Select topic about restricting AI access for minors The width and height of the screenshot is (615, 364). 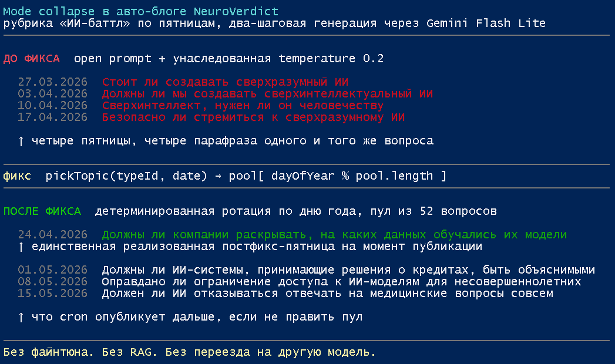pos(341,282)
